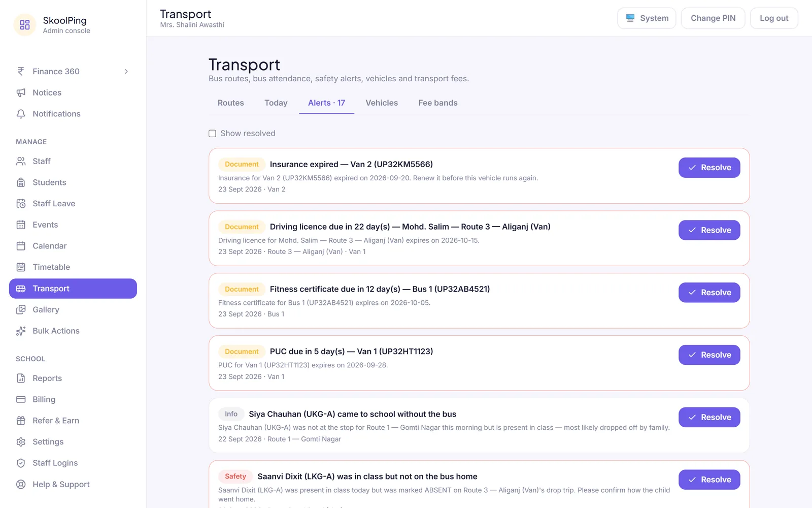
Task: Click the Mrs. Shalini Awasthi name
Action: point(192,25)
